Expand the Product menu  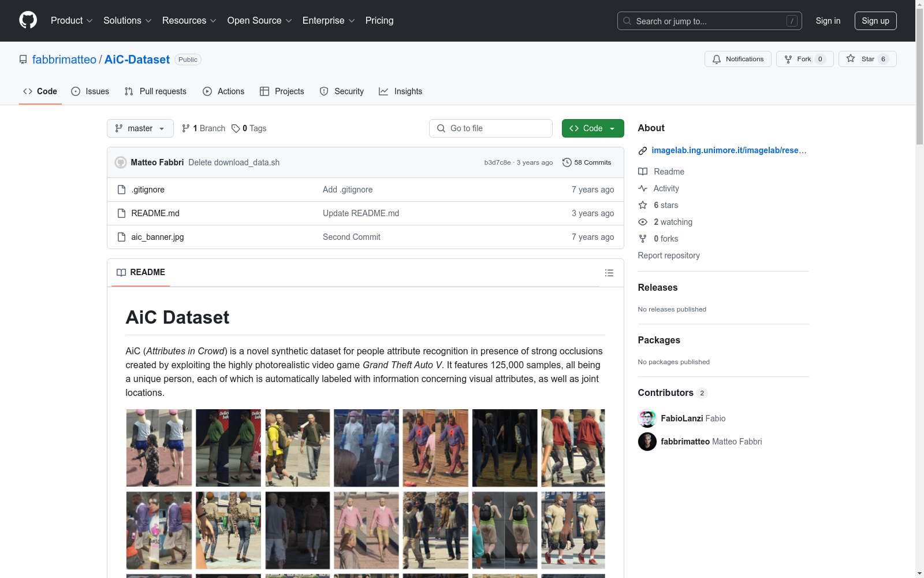point(72,21)
